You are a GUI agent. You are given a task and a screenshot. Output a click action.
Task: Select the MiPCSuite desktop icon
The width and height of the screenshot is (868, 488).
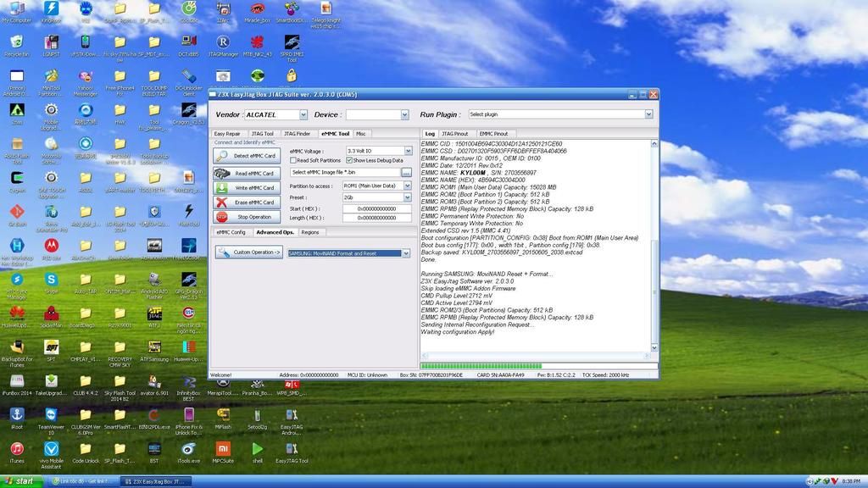(223, 452)
